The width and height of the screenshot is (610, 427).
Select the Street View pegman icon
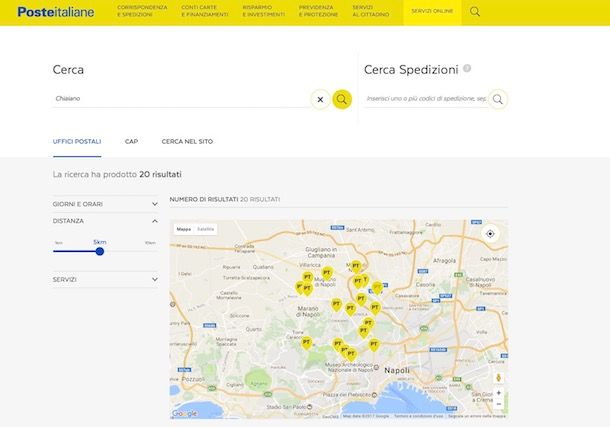point(498,378)
